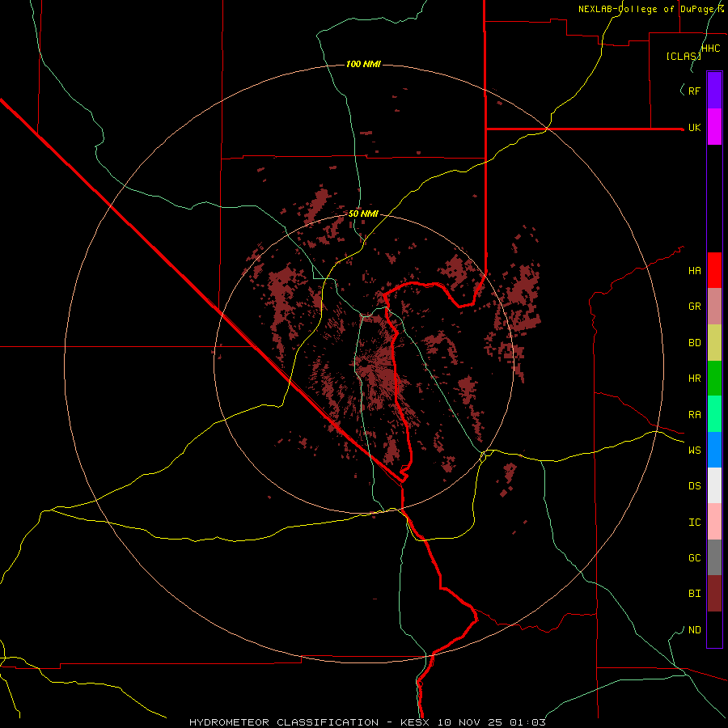
Task: Click the dark red BI swatch
Action: click(x=714, y=594)
